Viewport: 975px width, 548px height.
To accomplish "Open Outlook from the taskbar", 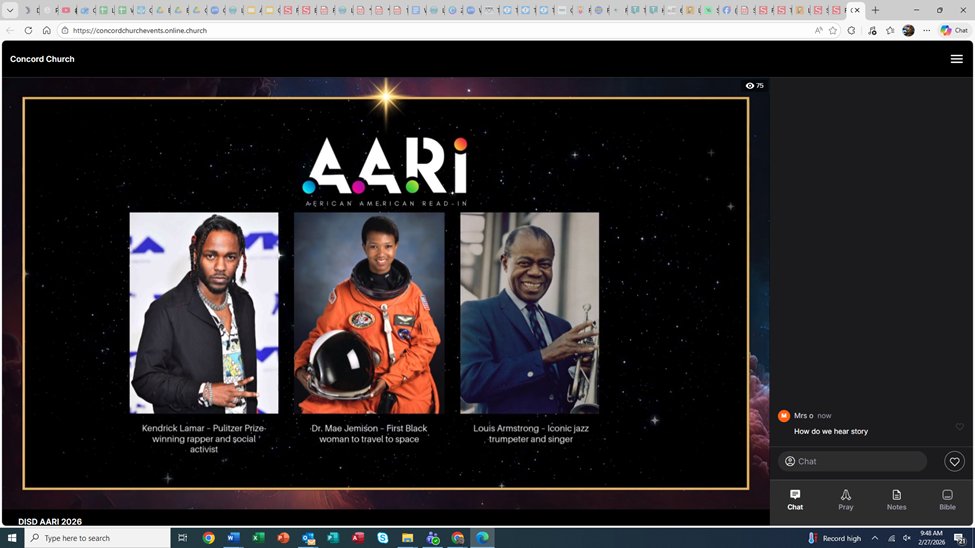I will [308, 538].
